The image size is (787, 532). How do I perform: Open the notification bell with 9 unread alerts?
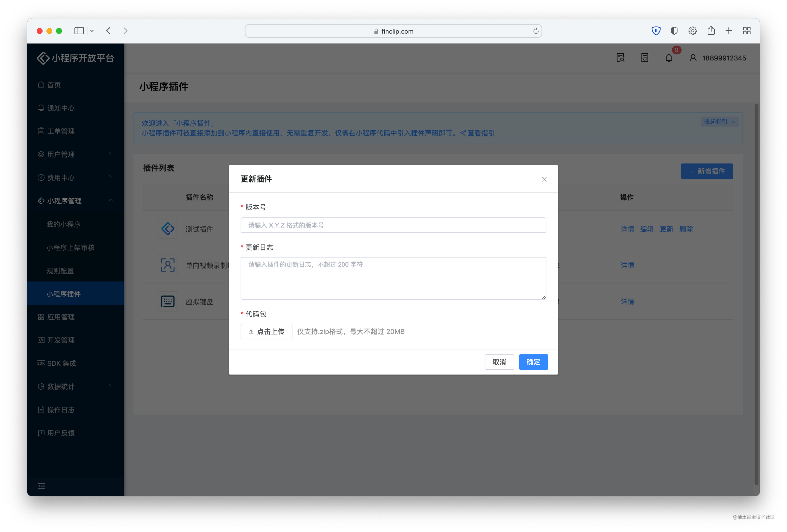(669, 58)
